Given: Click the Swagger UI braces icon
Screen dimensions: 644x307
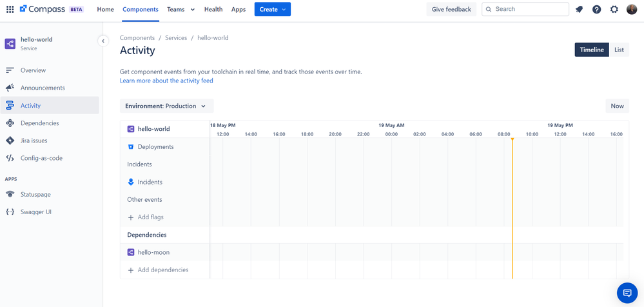Looking at the screenshot, I should pyautogui.click(x=10, y=212).
